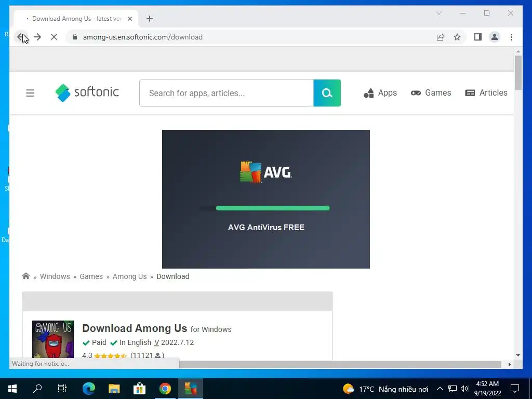
Task: View site security via the padlock icon
Action: 75,37
